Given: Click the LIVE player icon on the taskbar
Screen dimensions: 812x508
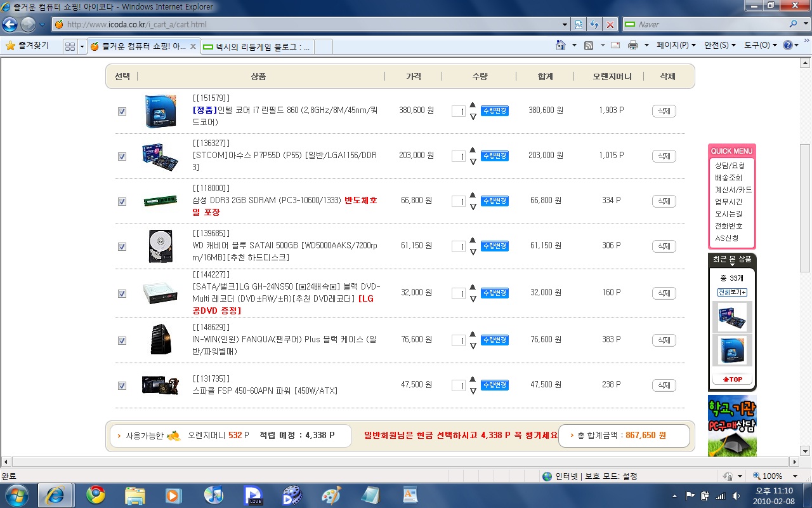Looking at the screenshot, I should (253, 495).
